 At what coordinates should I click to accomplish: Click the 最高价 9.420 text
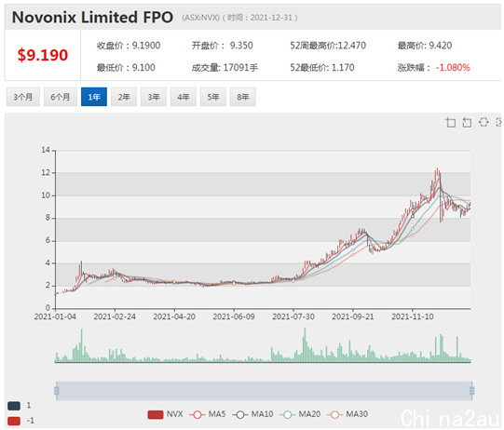coord(425,46)
